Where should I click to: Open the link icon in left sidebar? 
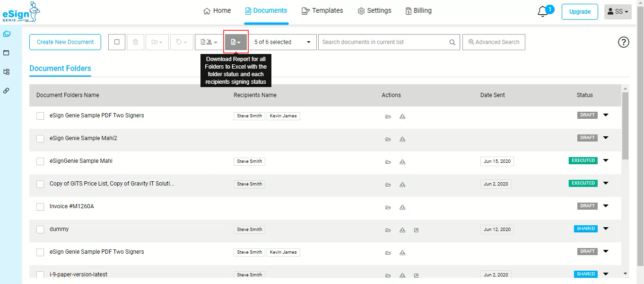7,90
